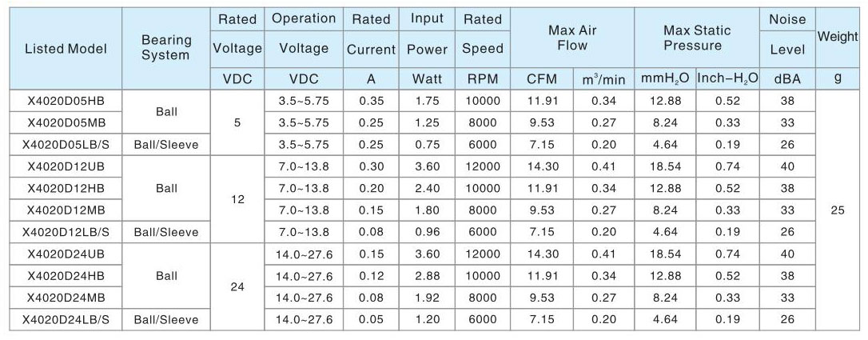The height and width of the screenshot is (340, 868).
Task: Select the 12 VDC rated voltage cell
Action: click(237, 199)
